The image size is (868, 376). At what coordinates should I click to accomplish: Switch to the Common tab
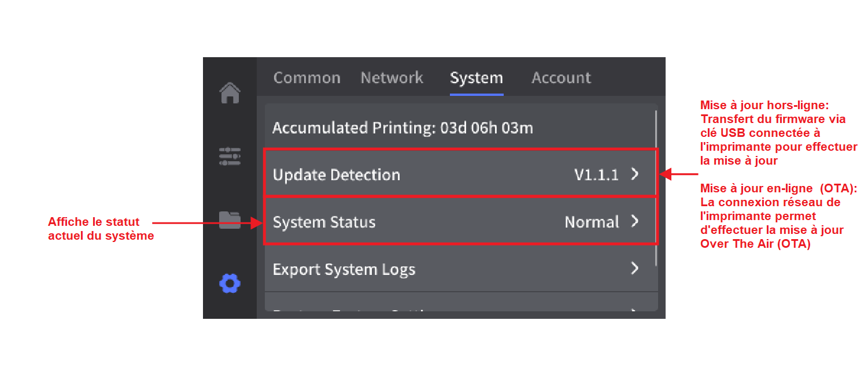point(306,78)
